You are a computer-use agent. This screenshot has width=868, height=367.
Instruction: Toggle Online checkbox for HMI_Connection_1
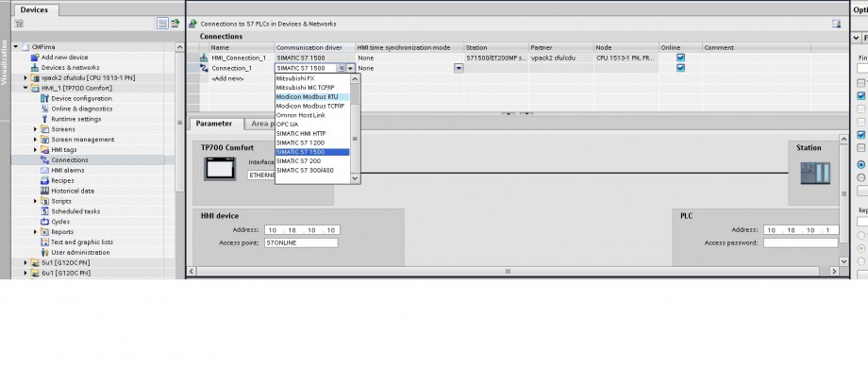pos(681,58)
